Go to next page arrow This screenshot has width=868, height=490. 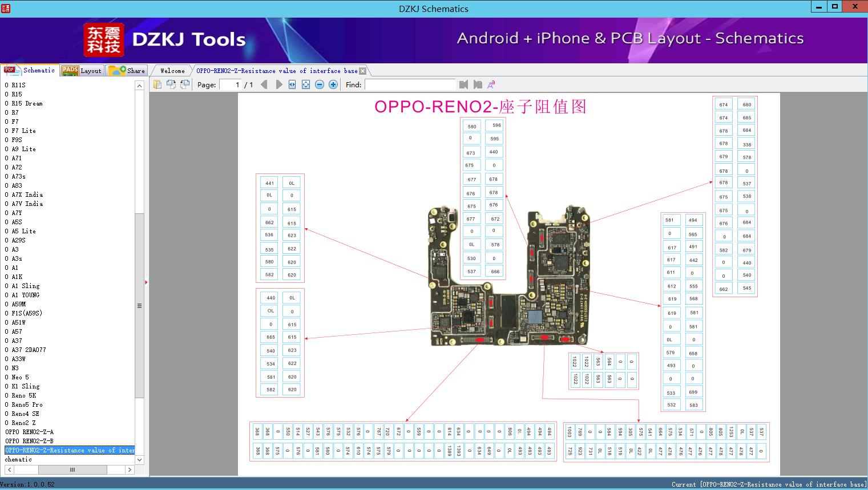[278, 84]
